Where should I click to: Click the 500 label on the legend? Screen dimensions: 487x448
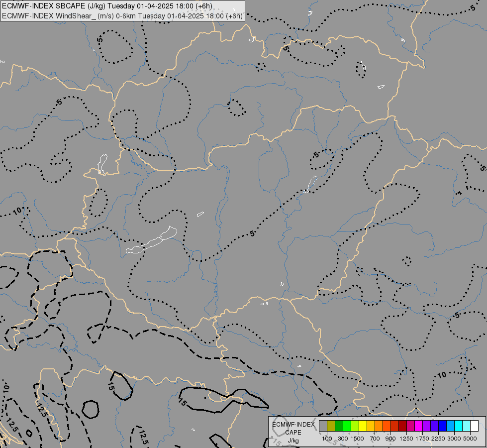point(359,439)
